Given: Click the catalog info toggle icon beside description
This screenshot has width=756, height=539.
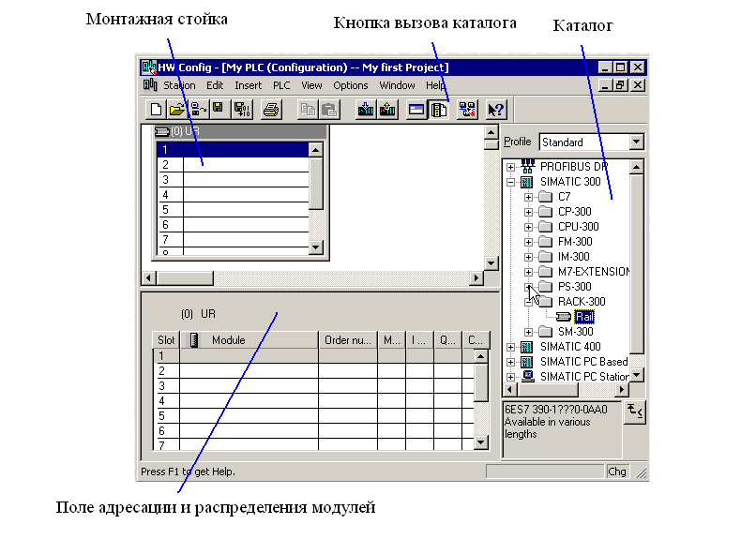Looking at the screenshot, I should coord(634,412).
